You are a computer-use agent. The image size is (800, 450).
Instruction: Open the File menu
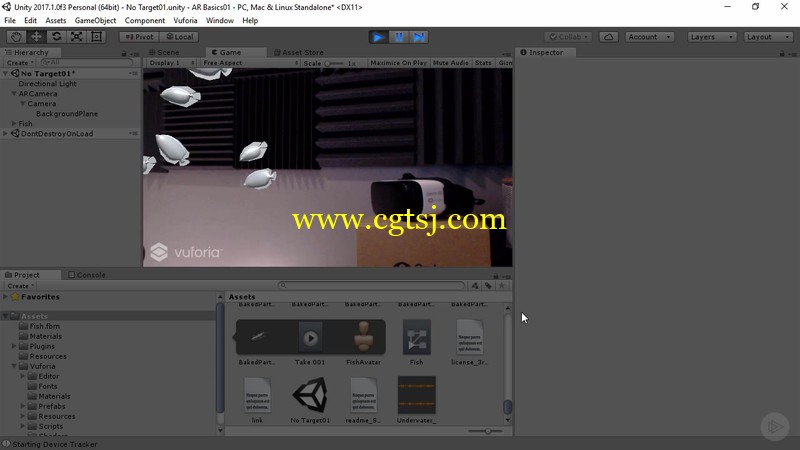[10, 20]
